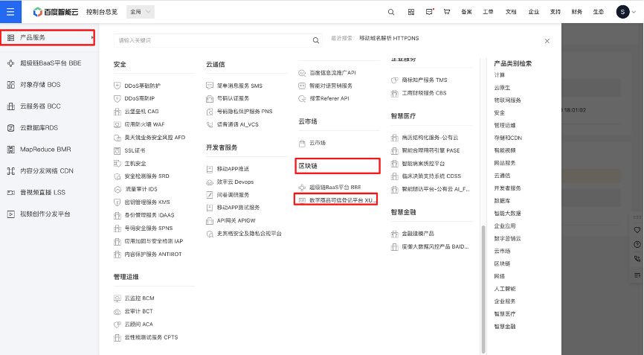Click the cloud icon beside 效率云 Devops

click(x=210, y=182)
